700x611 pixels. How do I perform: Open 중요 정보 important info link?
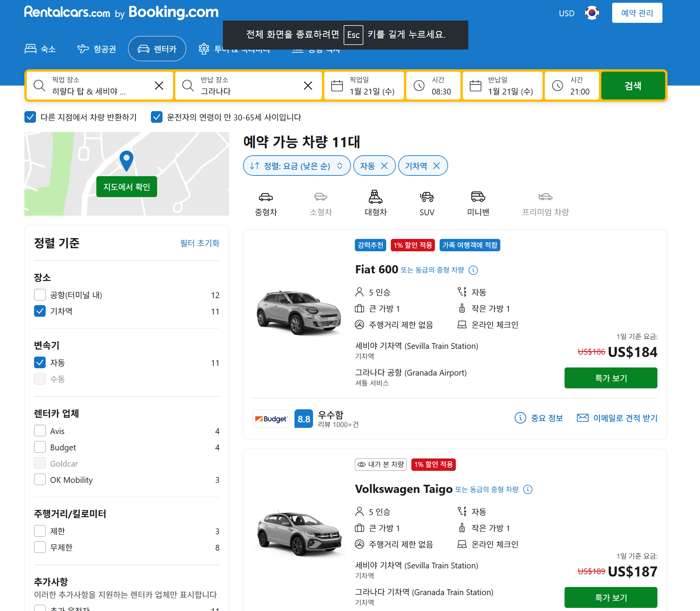point(539,418)
